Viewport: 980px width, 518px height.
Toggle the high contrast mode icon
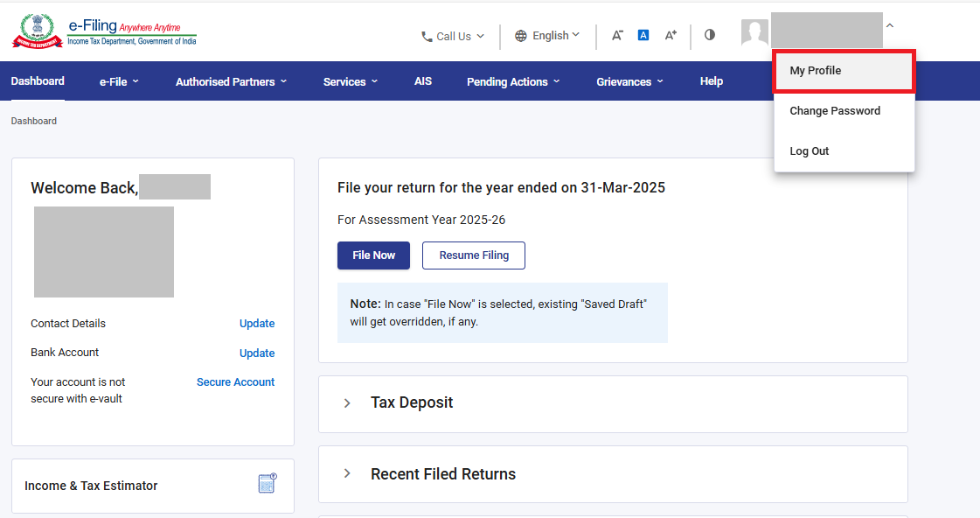[709, 35]
